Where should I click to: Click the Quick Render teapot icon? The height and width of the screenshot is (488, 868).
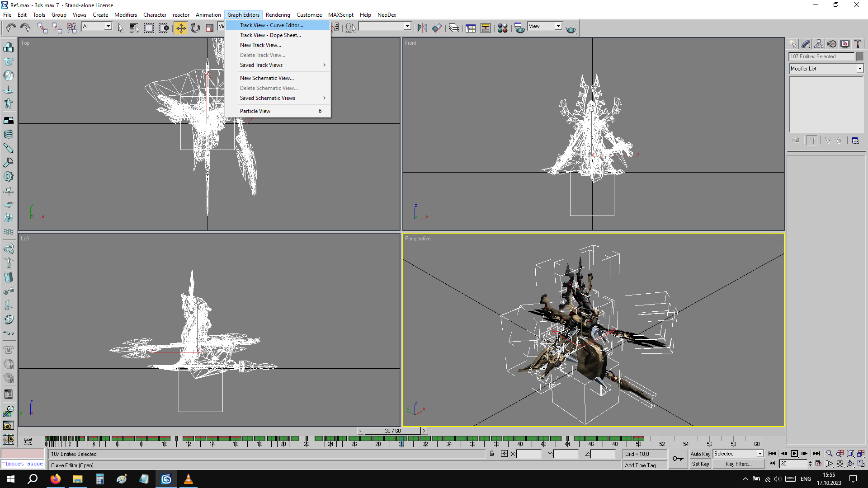(571, 29)
